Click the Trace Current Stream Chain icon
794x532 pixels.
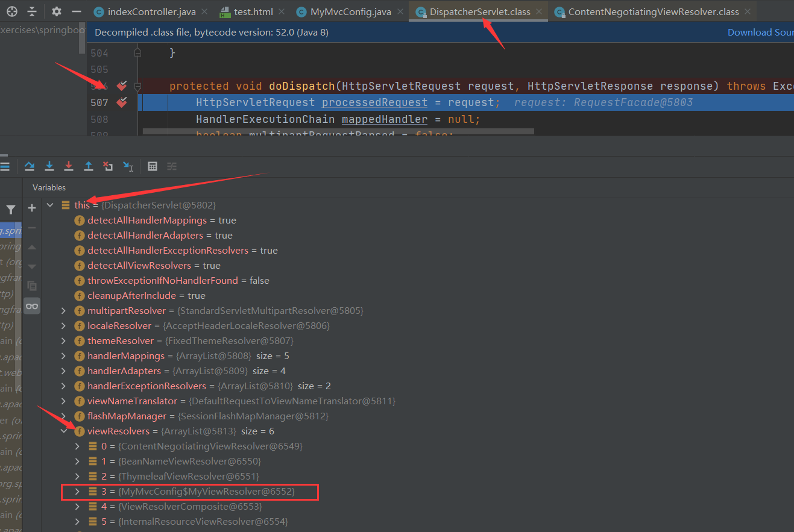tap(172, 166)
